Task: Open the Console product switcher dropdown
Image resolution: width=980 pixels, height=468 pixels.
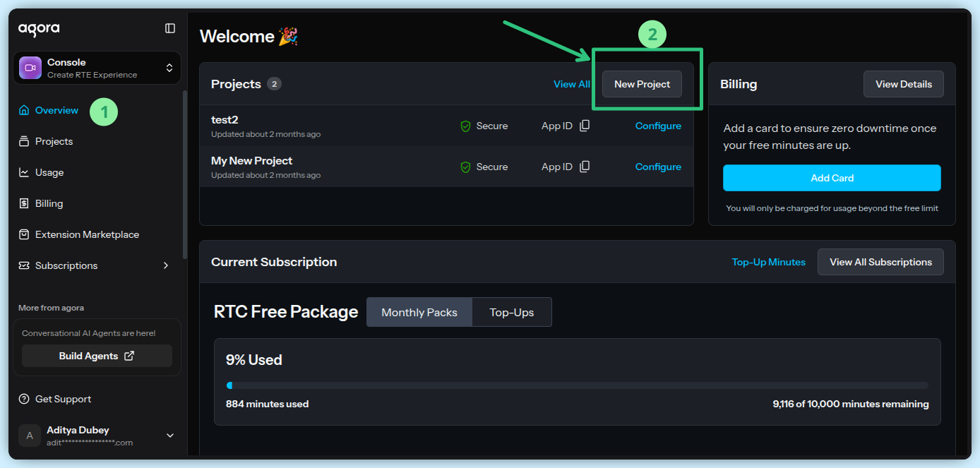Action: point(169,68)
